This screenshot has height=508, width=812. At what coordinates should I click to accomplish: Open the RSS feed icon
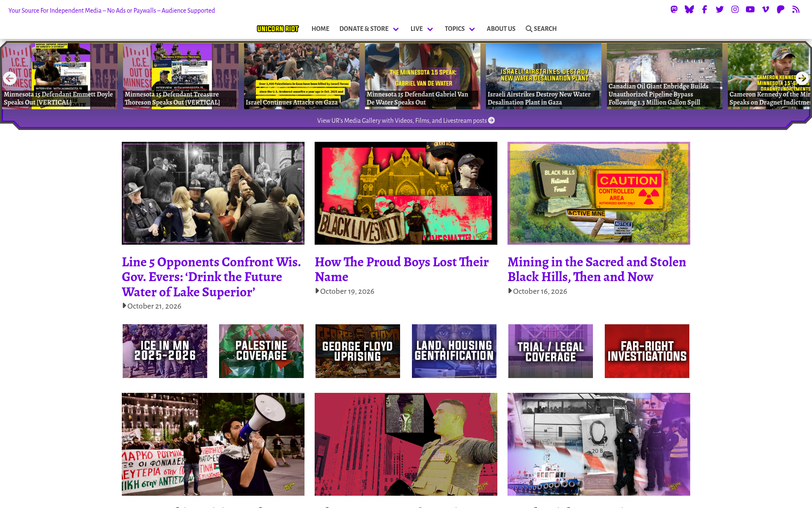(x=796, y=9)
